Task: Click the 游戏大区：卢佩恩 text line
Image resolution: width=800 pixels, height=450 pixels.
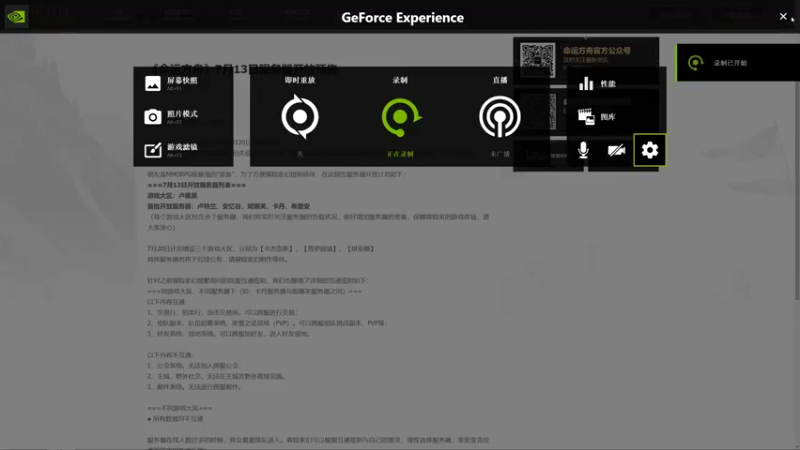Action: (172, 196)
